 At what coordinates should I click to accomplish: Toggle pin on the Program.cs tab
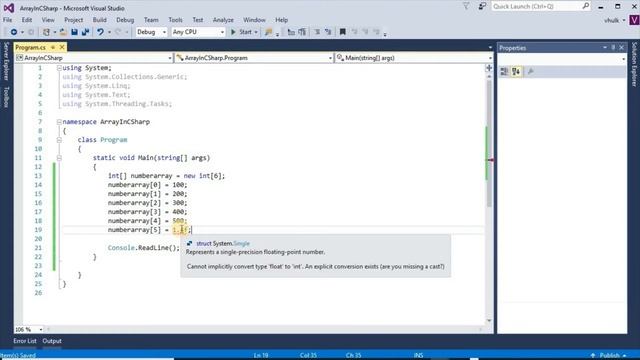click(x=53, y=47)
